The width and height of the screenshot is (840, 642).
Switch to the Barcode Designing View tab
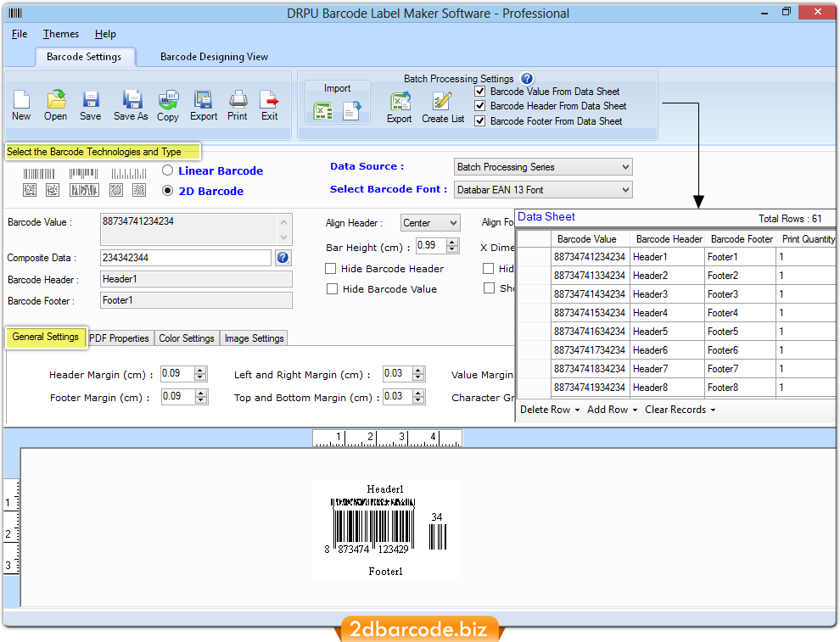pos(215,57)
